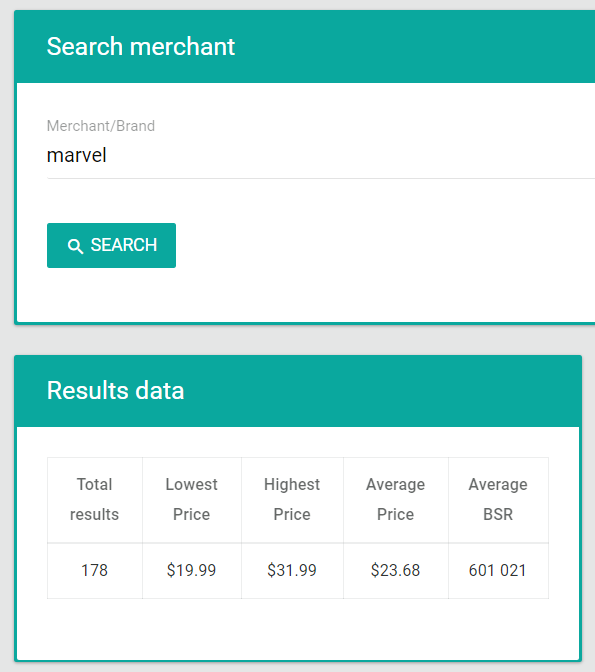Click the total results value 178

(x=94, y=570)
